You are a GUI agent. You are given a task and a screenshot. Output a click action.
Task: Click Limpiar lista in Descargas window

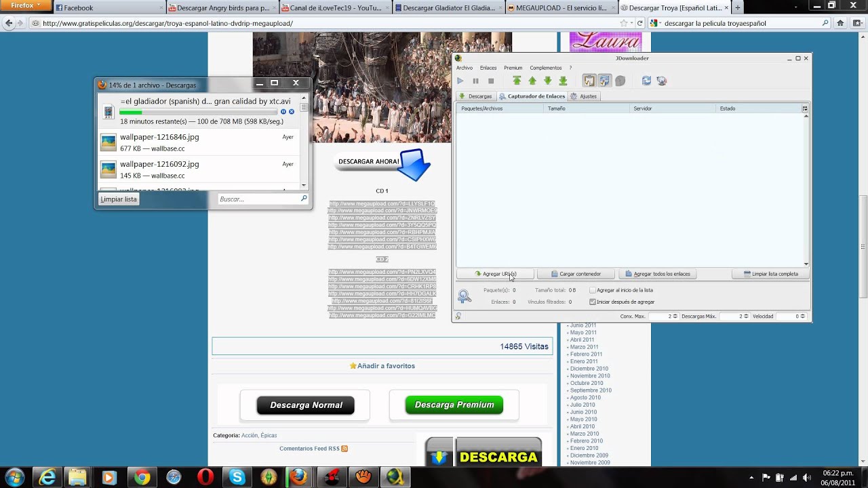click(119, 199)
